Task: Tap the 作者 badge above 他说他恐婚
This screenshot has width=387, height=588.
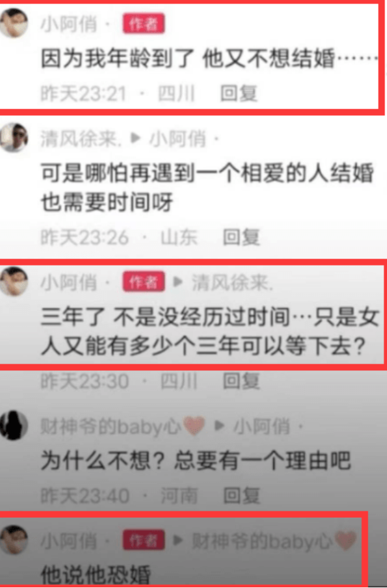Action: (x=144, y=540)
